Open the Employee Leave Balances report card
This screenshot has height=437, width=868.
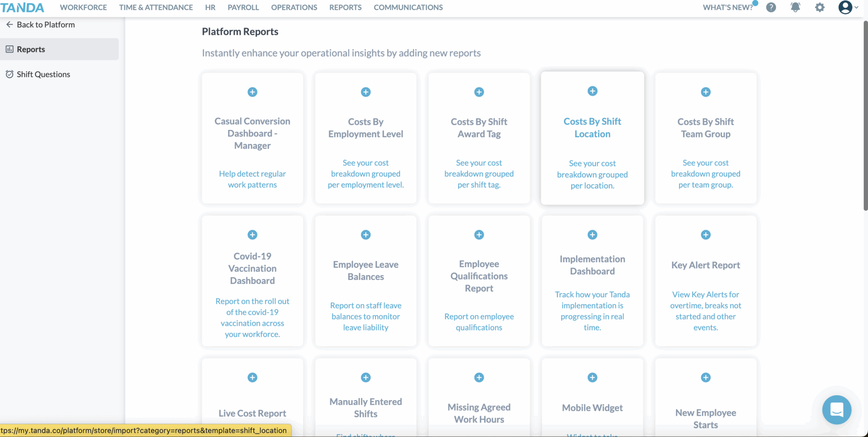tap(366, 271)
